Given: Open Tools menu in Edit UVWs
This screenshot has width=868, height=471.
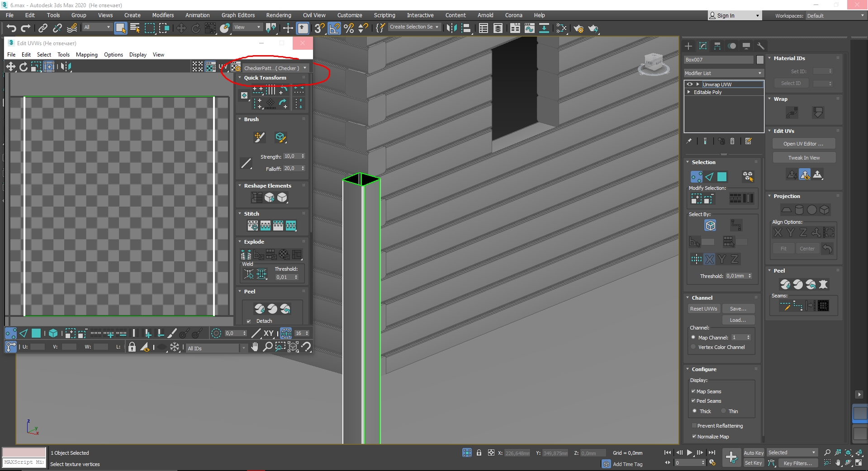Looking at the screenshot, I should coord(63,55).
